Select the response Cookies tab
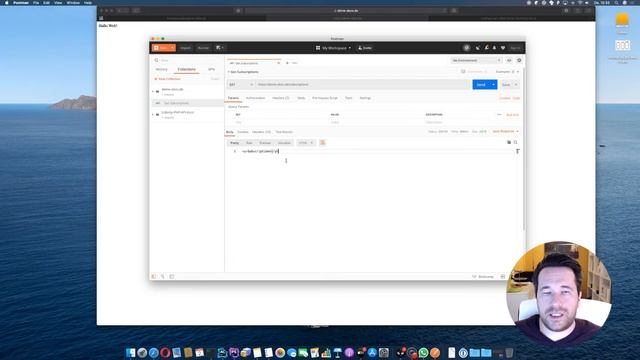The image size is (640, 360). point(243,132)
